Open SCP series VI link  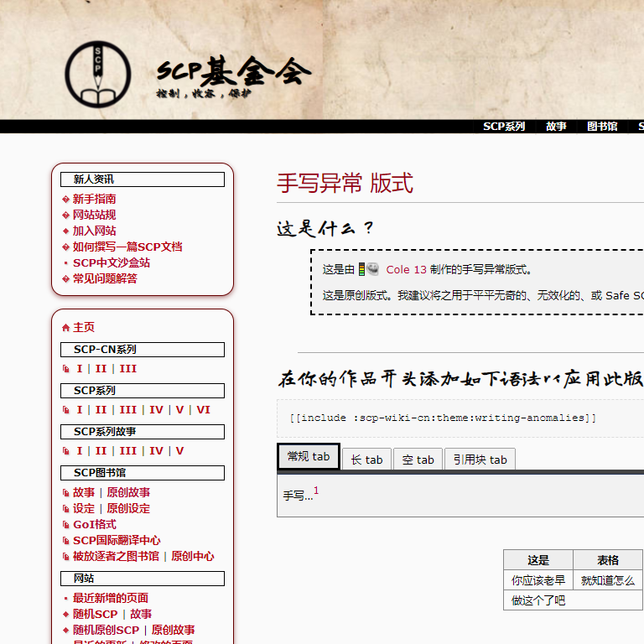(x=203, y=410)
